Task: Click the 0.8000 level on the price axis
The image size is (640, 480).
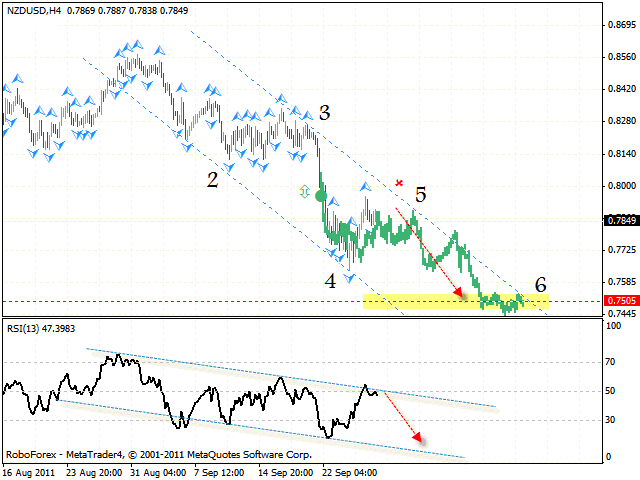Action: tap(620, 186)
